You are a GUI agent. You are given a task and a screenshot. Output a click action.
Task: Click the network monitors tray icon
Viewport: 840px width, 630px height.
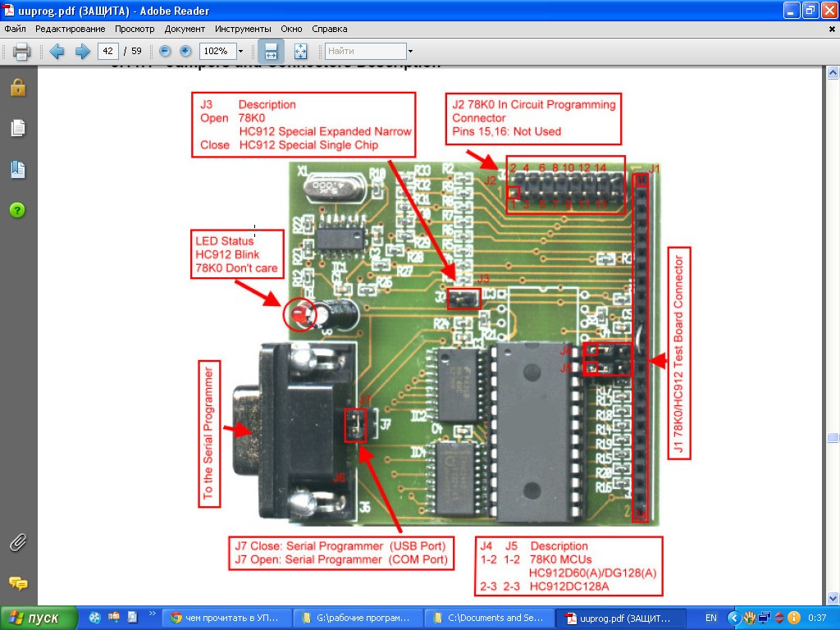765,618
